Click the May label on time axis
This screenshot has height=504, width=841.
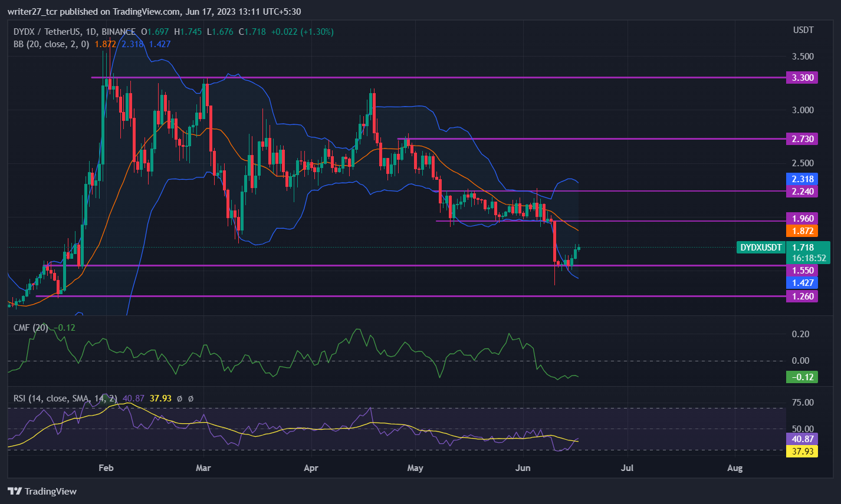[415, 468]
